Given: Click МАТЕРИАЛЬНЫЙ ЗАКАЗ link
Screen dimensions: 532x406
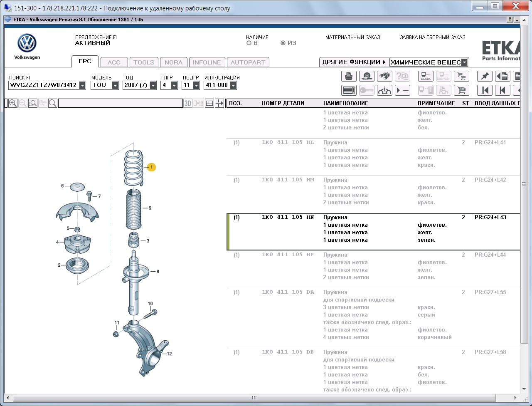Looking at the screenshot, I should 353,37.
